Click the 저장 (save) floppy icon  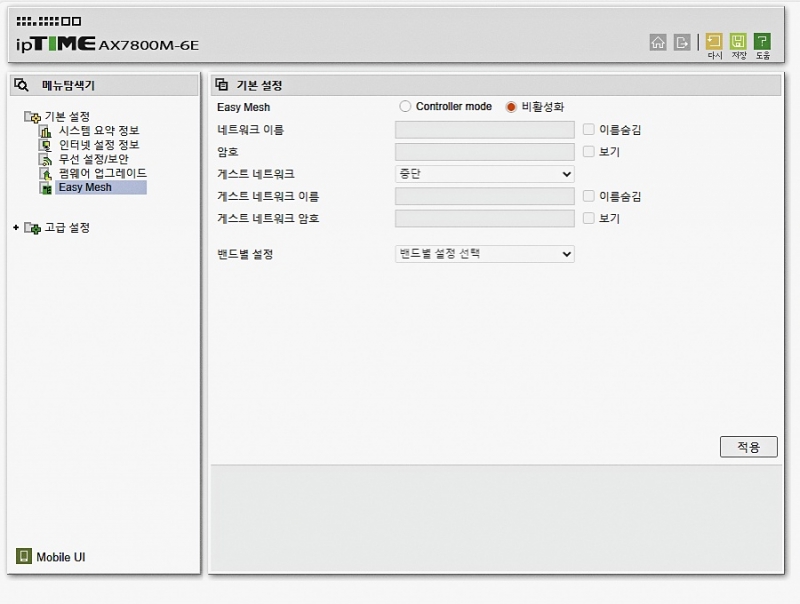(738, 42)
